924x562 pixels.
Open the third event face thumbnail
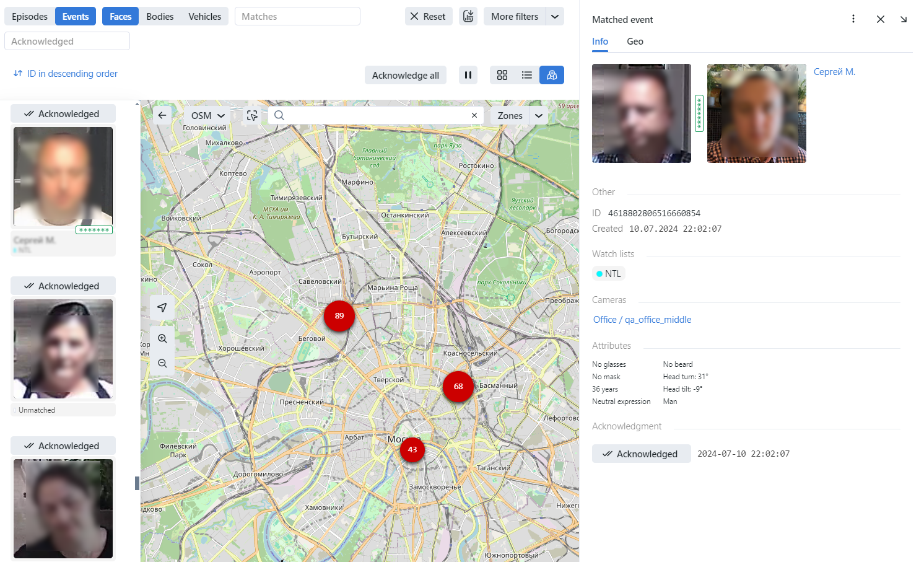click(63, 509)
